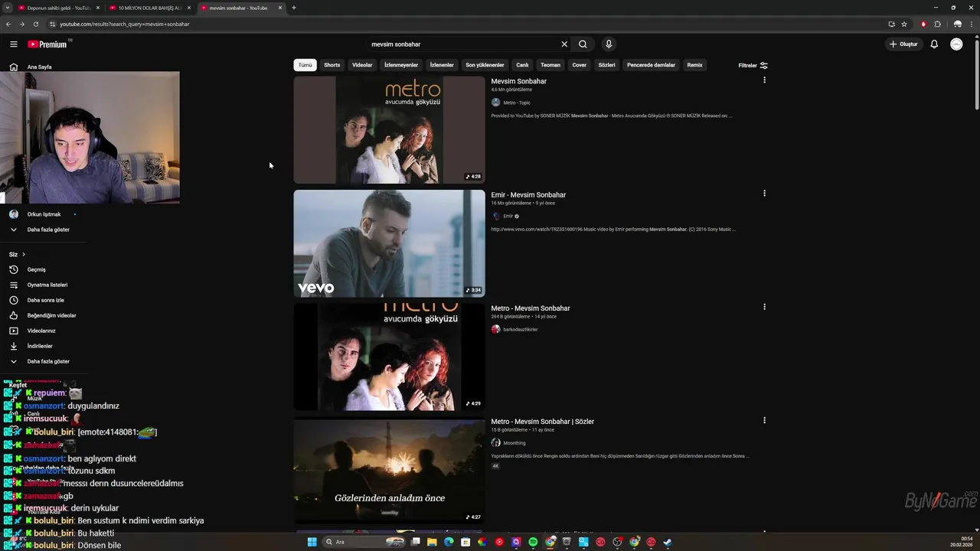Screen dimensions: 980x551
Task: Click the YouTube Premium logo
Action: coord(47,44)
